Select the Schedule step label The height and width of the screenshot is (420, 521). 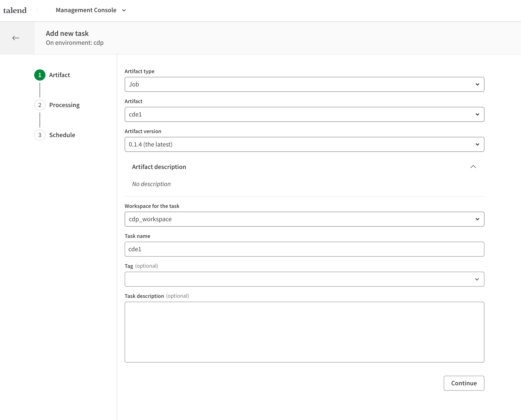click(62, 135)
